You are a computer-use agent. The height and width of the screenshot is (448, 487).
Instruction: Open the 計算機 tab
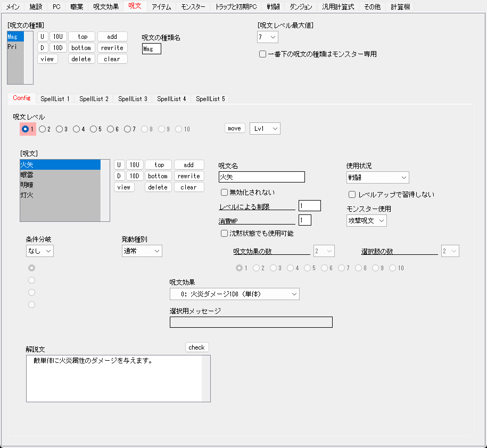(x=400, y=6)
